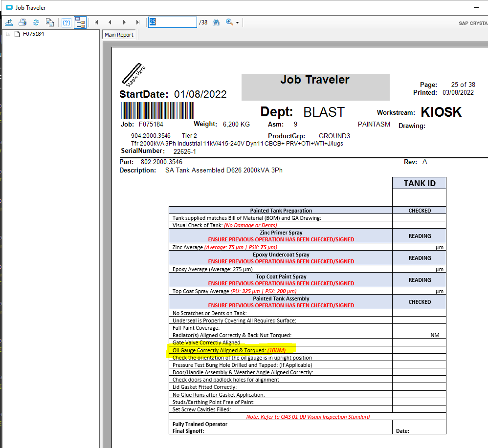Switch to the Main Report tab
This screenshot has width=488, height=448.
pyautogui.click(x=119, y=35)
